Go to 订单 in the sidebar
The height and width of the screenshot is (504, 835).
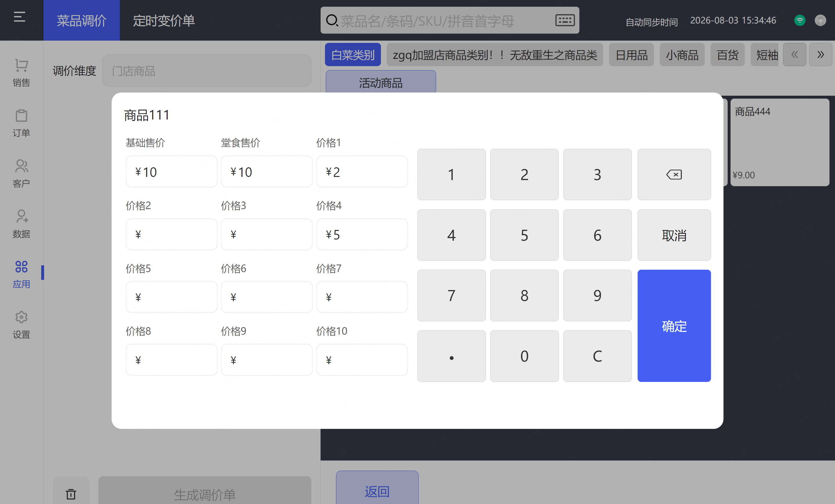point(21,123)
